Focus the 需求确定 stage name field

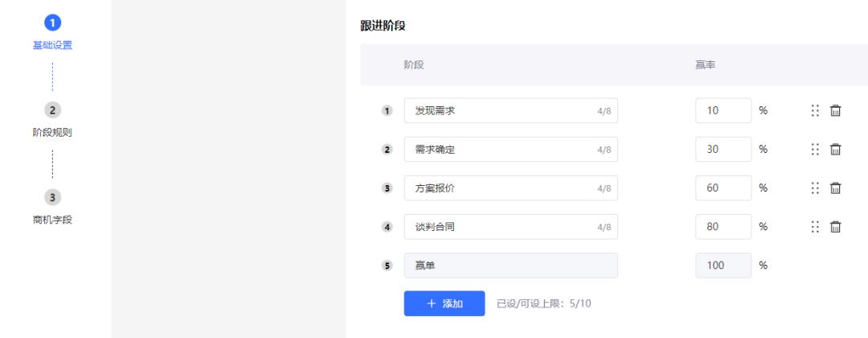511,150
